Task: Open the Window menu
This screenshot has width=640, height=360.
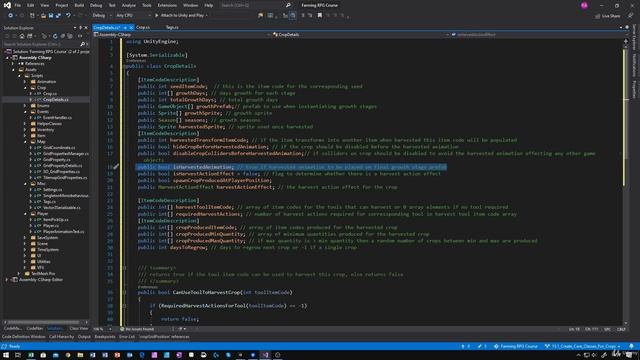Action: click(x=191, y=5)
